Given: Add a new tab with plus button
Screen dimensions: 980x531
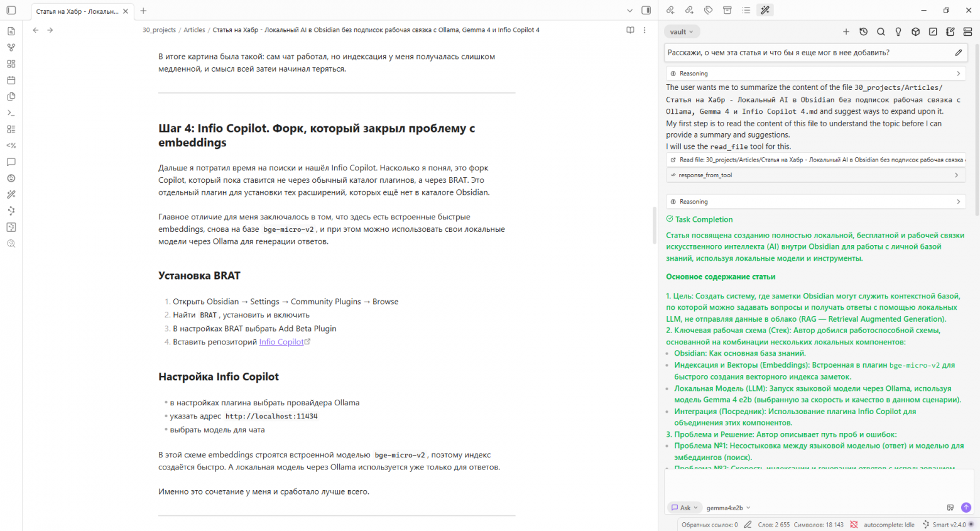Looking at the screenshot, I should pos(143,11).
